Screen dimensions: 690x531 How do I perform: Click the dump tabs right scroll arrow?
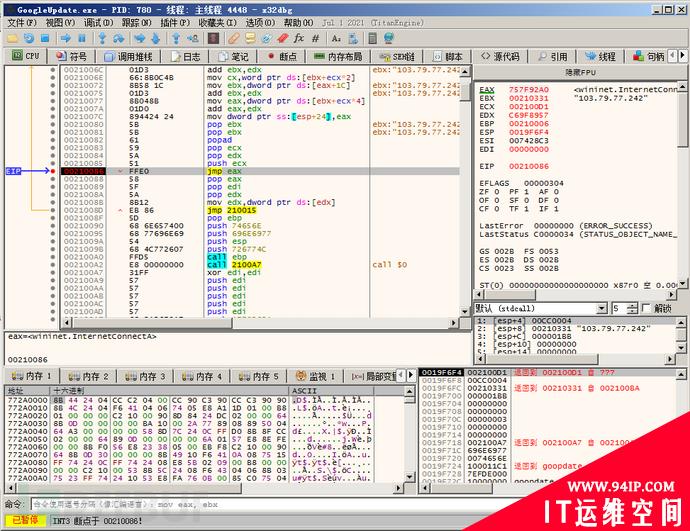tap(411, 375)
